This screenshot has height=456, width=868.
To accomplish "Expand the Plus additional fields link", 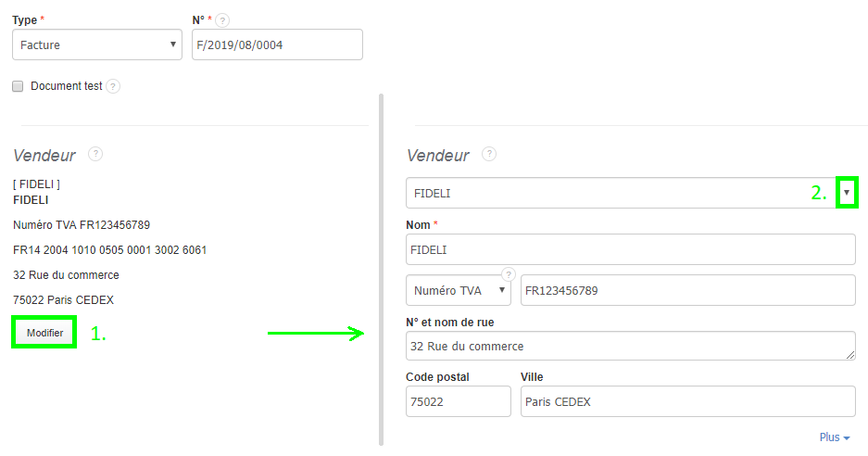I will [835, 437].
